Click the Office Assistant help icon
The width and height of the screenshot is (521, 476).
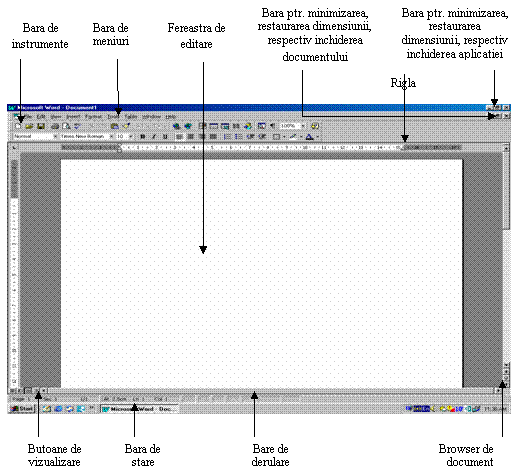coord(315,126)
